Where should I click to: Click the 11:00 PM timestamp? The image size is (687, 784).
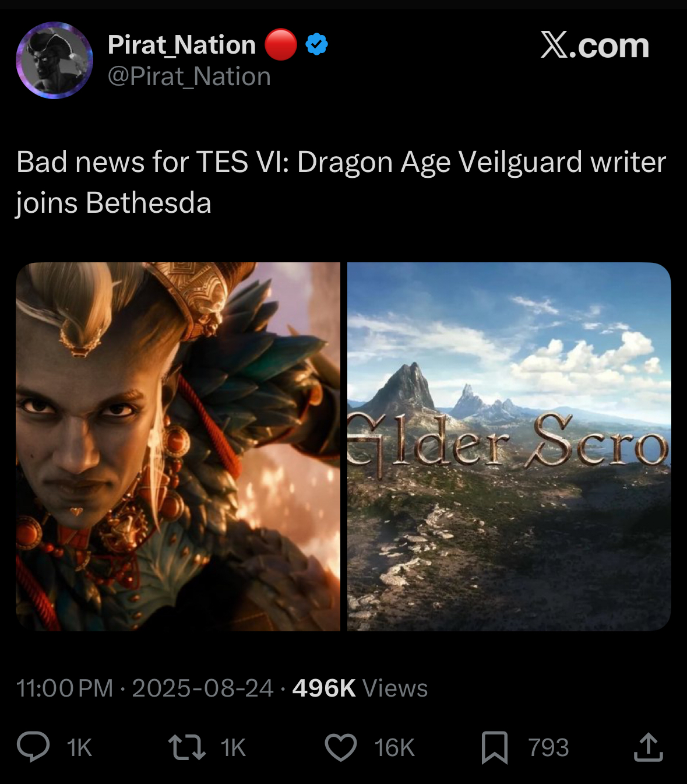(64, 688)
